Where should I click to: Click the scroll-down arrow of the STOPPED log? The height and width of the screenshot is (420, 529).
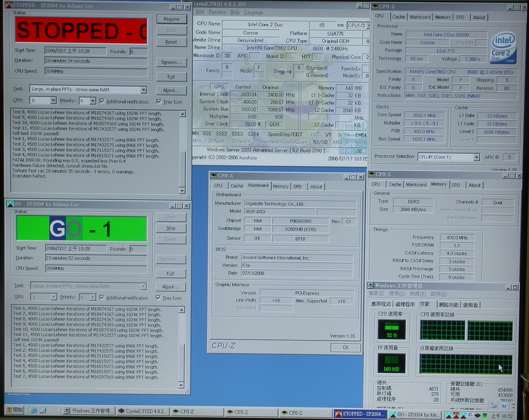click(x=182, y=191)
